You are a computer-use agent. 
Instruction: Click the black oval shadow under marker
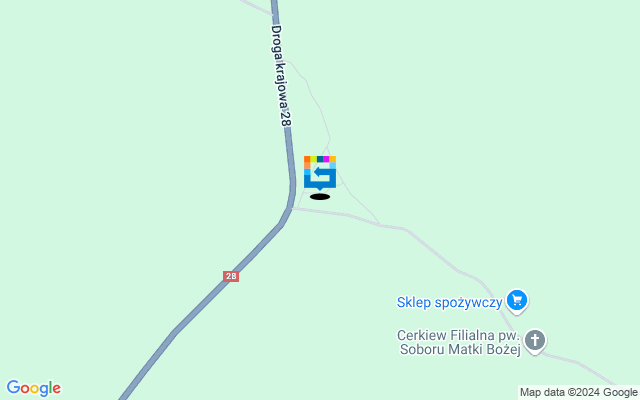point(320,197)
